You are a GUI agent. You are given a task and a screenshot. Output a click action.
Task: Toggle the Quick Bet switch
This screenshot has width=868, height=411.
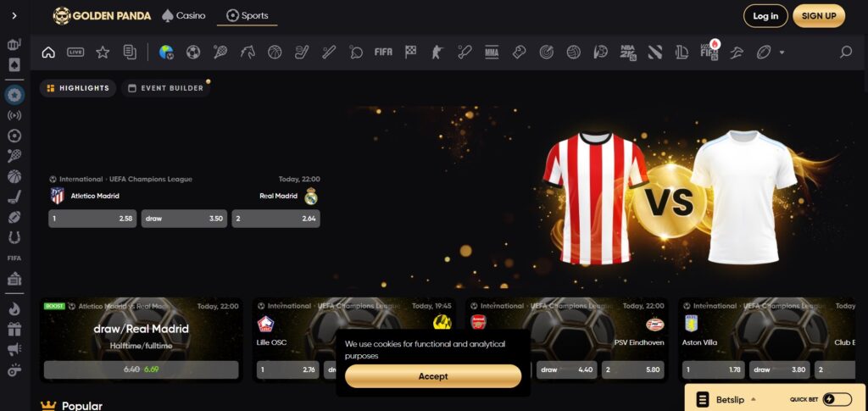[837, 399]
